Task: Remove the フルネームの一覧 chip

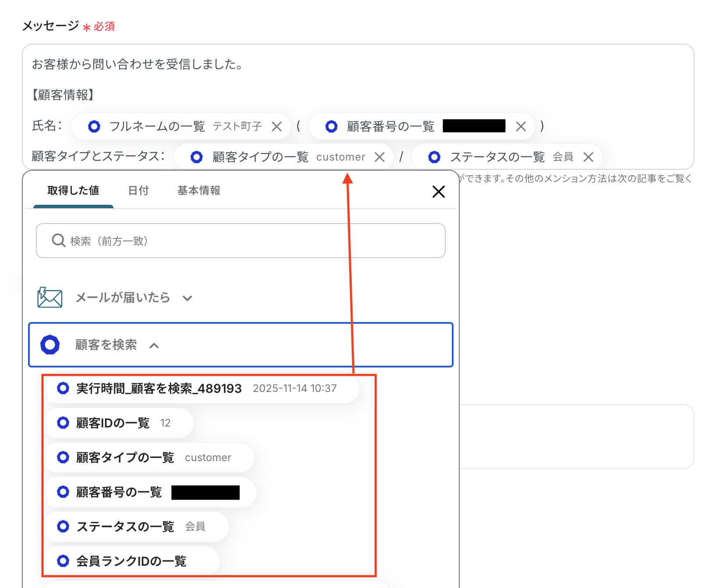Action: 277,126
